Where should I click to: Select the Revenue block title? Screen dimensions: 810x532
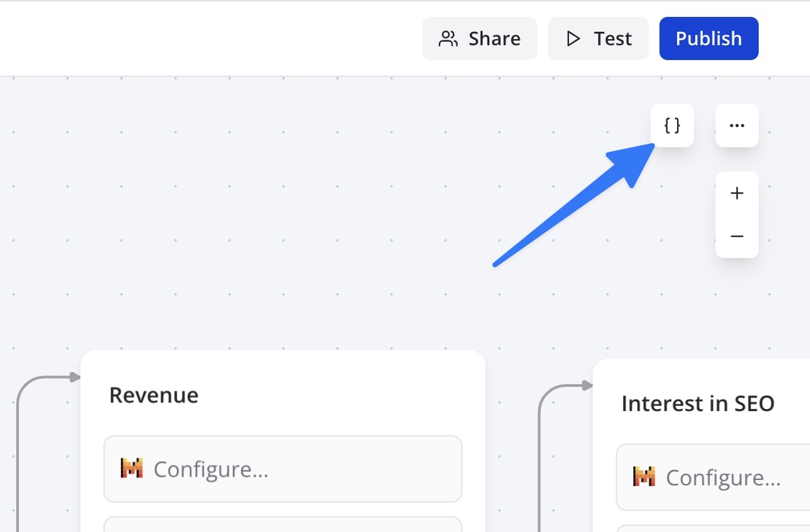tap(154, 395)
